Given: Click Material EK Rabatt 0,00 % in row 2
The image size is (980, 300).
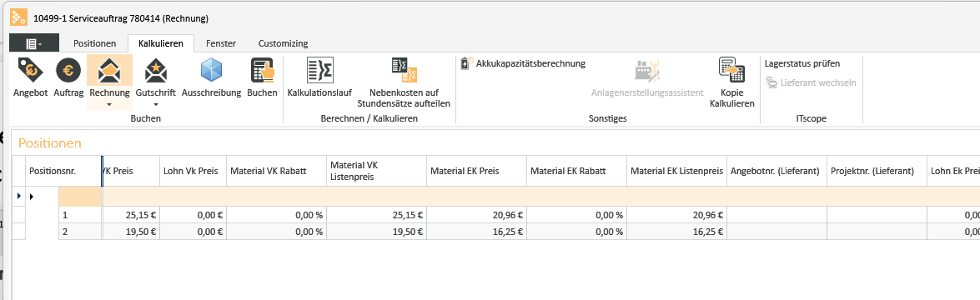Looking at the screenshot, I should tap(576, 232).
